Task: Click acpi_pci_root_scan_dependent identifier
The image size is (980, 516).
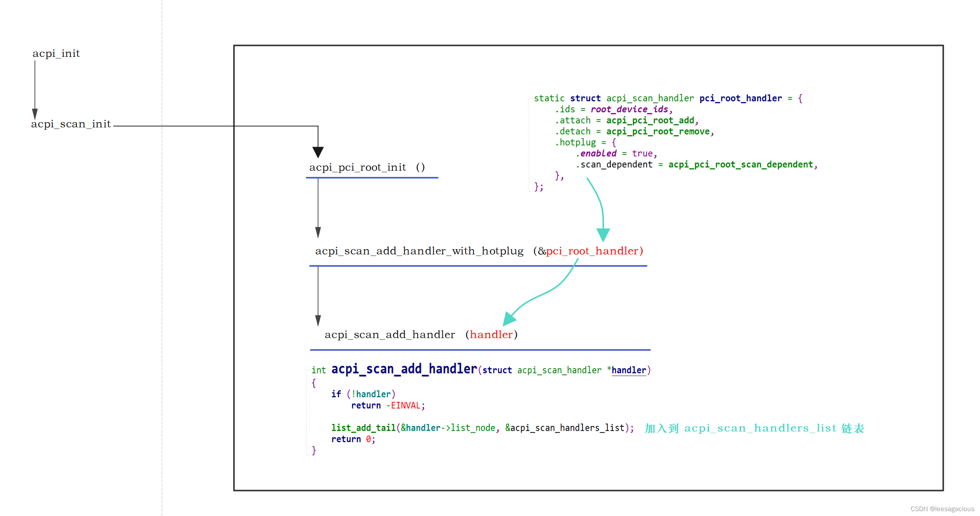Action: click(x=740, y=164)
